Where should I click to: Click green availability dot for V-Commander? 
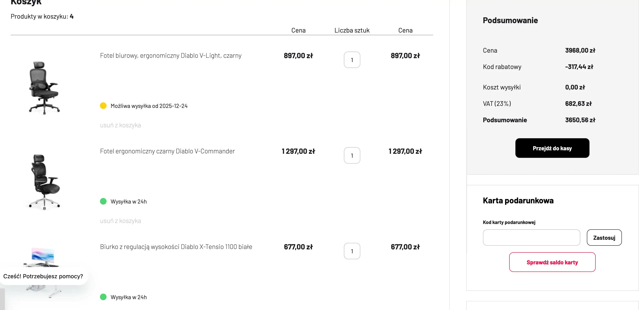(x=103, y=201)
